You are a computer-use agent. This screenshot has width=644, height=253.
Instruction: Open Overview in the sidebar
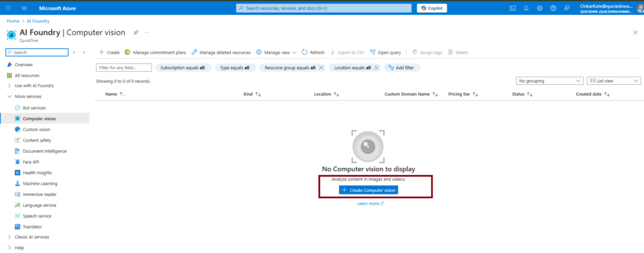point(24,65)
